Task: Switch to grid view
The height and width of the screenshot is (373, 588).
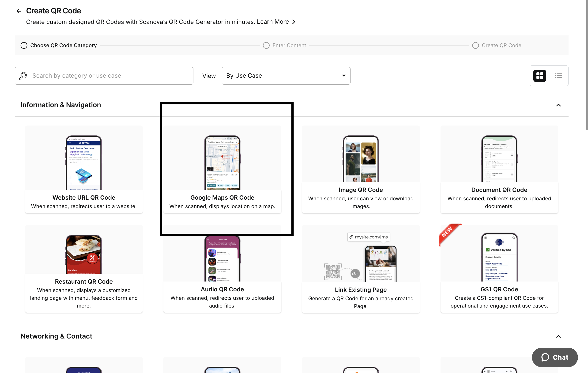Action: click(x=539, y=76)
